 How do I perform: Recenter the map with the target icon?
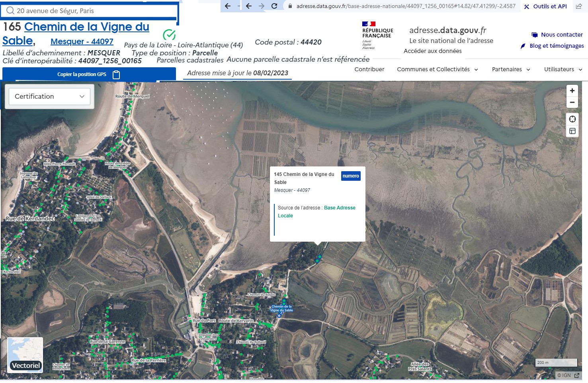click(572, 119)
